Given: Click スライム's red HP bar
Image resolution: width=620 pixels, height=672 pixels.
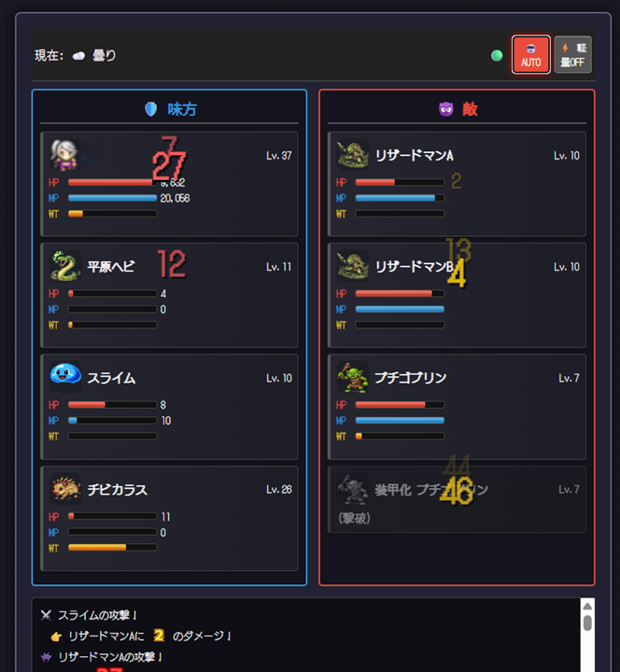Looking at the screenshot, I should coord(112,404).
